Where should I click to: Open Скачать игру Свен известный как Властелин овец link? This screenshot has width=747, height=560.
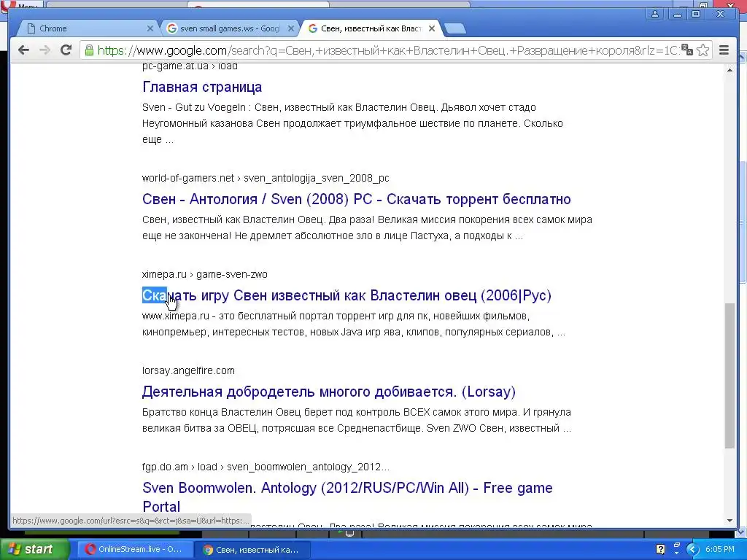coord(347,295)
